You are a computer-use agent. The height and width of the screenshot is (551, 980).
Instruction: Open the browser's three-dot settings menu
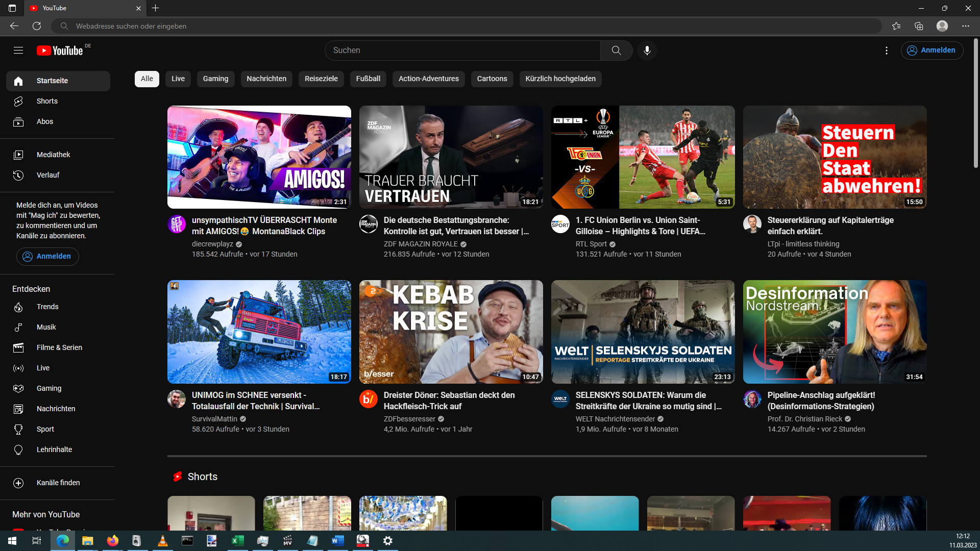click(x=965, y=26)
